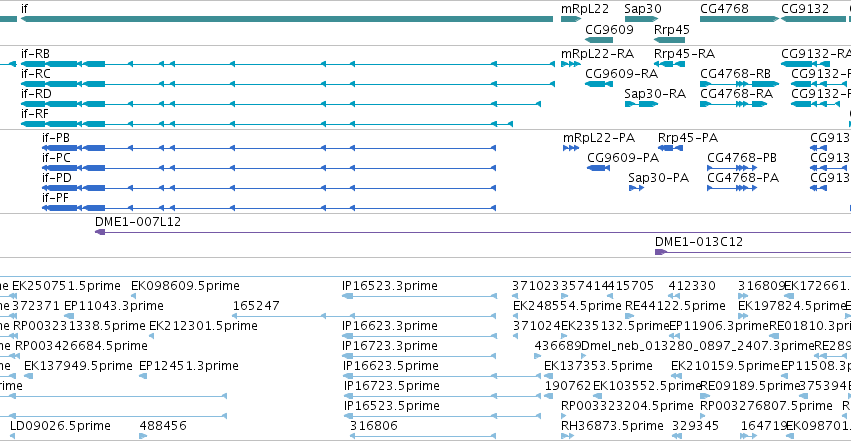This screenshot has width=851, height=441.
Task: Select the IP16523.3prime EST label
Action: point(390,286)
